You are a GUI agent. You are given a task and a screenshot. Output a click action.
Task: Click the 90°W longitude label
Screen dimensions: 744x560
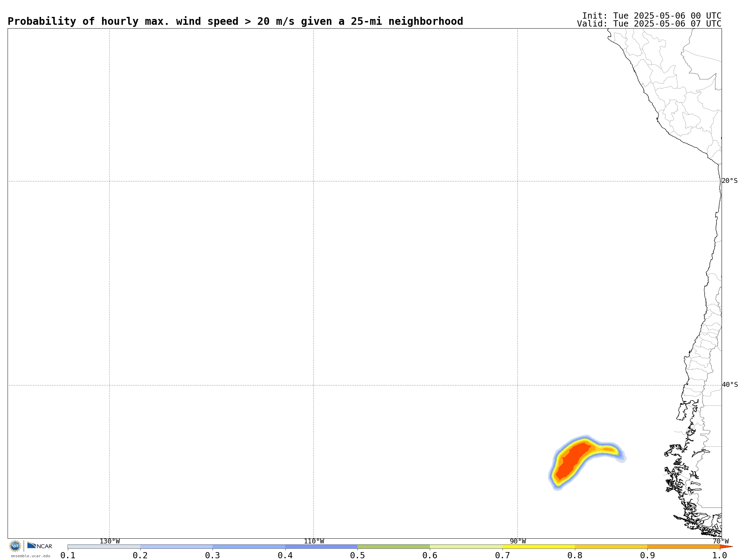click(x=518, y=541)
